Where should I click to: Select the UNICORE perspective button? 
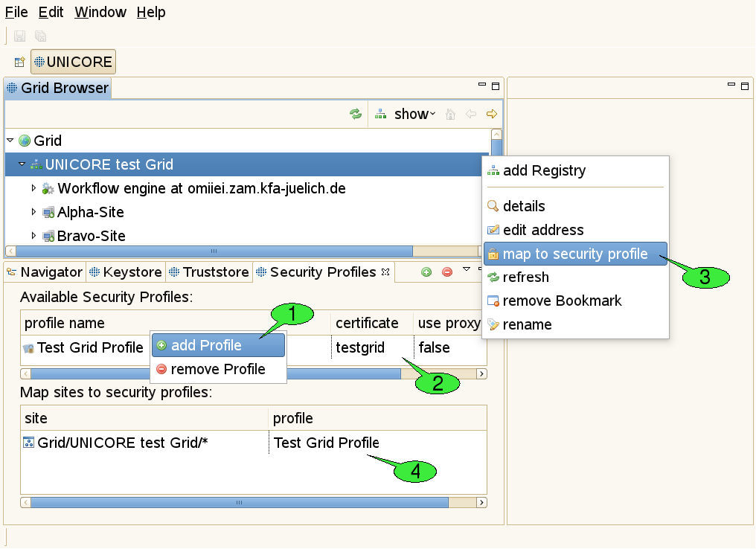(73, 62)
